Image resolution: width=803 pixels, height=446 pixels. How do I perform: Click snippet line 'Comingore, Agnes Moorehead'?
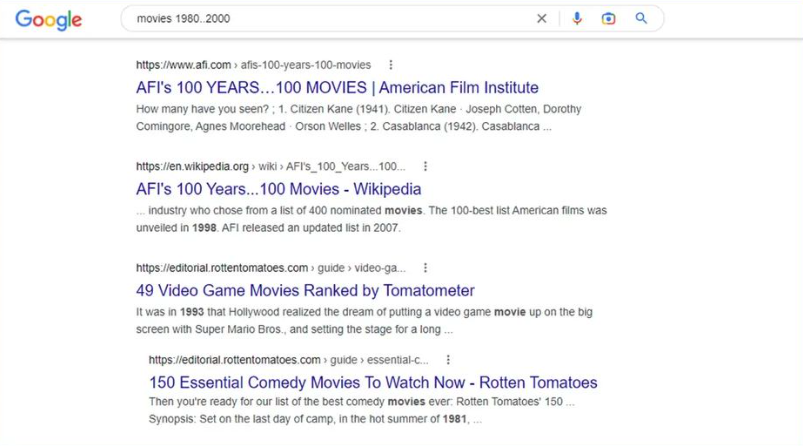[x=344, y=126]
